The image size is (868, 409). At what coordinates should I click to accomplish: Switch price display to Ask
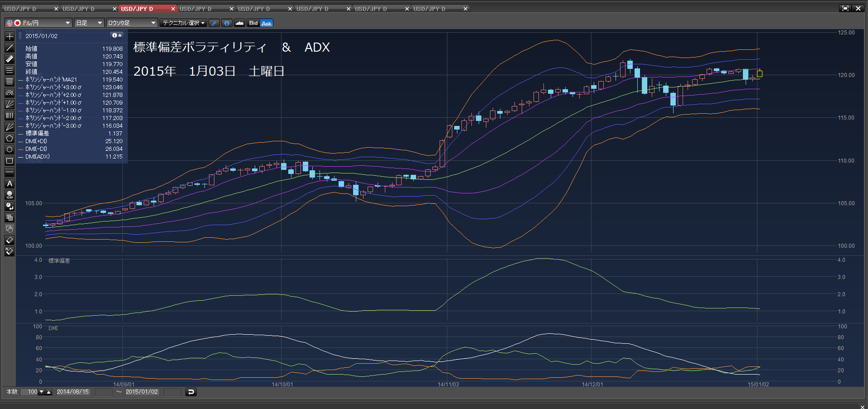[x=267, y=23]
